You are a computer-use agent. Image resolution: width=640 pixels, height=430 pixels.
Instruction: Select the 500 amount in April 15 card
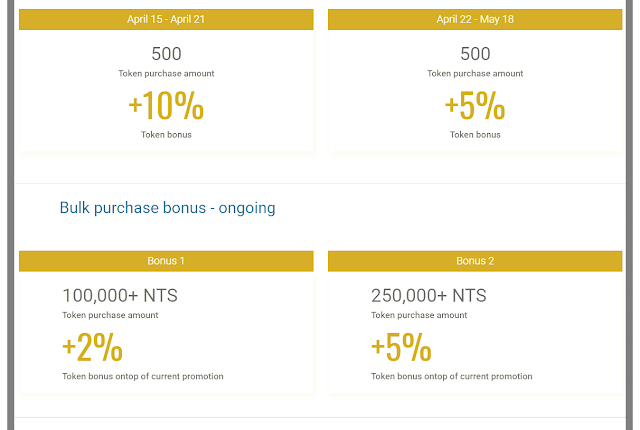click(166, 54)
